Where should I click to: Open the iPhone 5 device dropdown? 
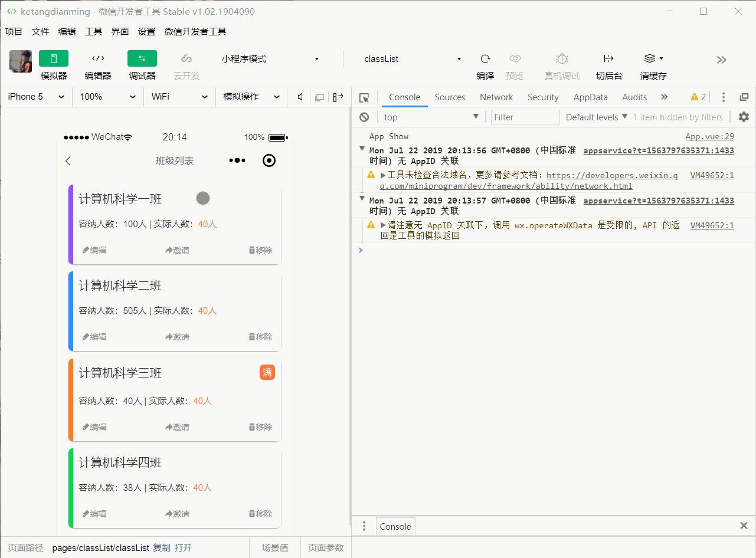click(36, 97)
